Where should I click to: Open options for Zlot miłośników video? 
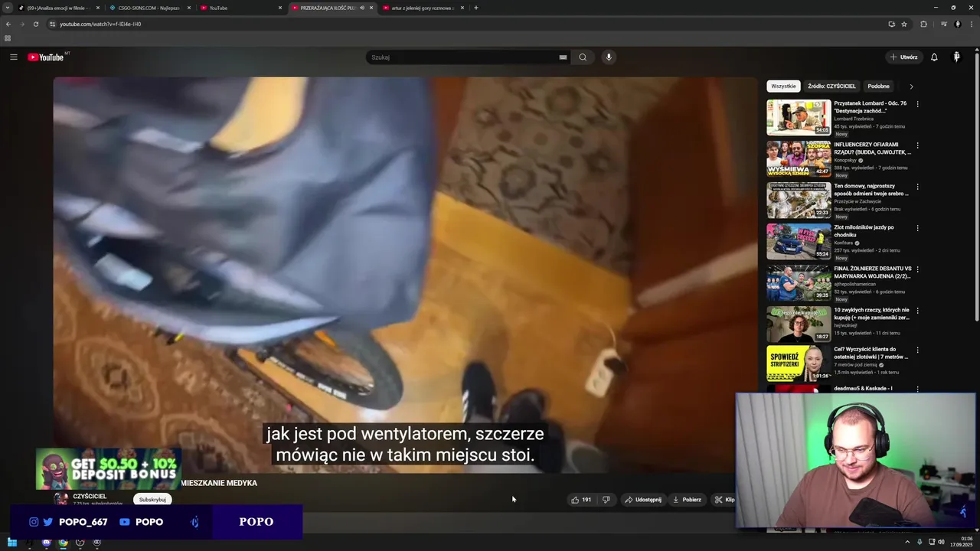pos(917,227)
